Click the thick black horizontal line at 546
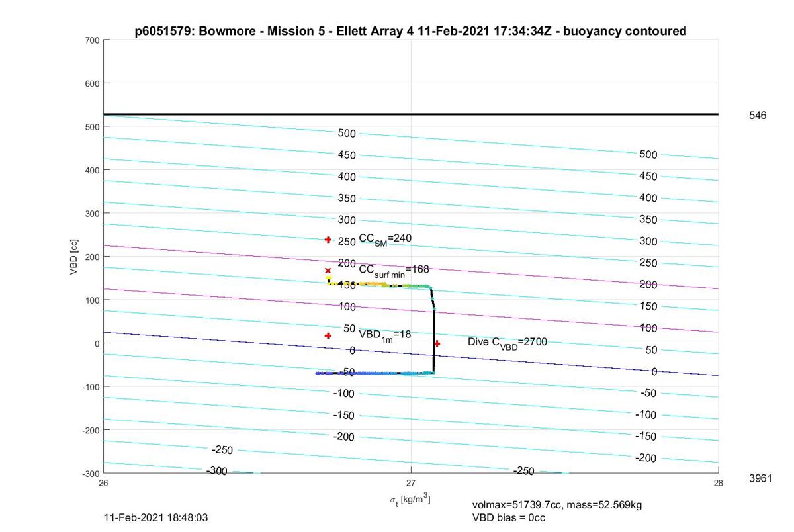This screenshot has height=532, width=794. tap(411, 114)
